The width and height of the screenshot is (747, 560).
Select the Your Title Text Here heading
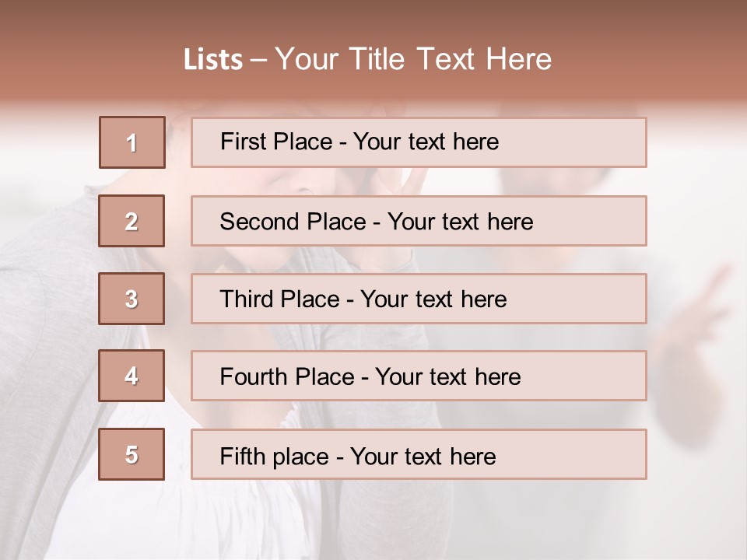click(413, 60)
